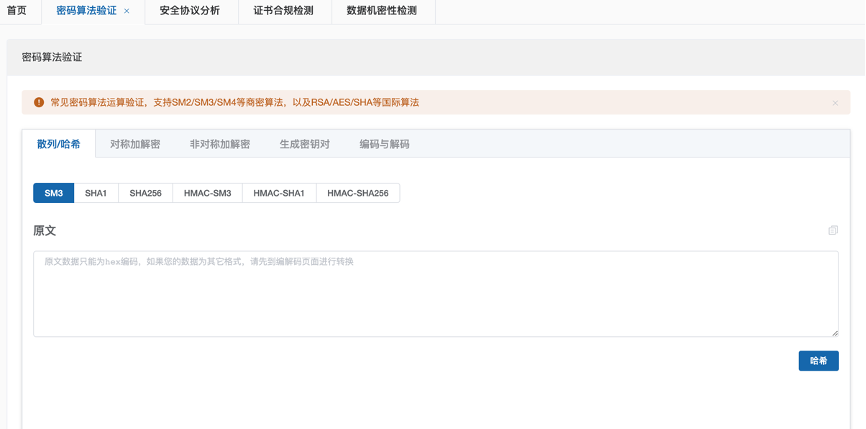Open the 首页 tab

coord(17,11)
